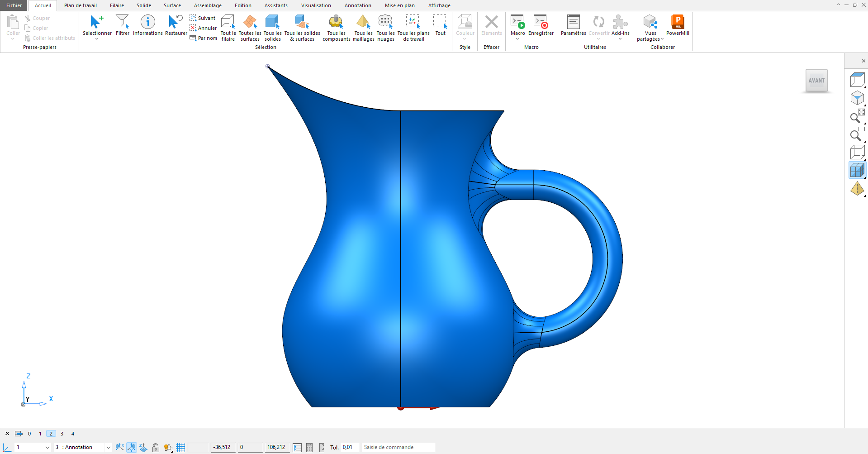Toggle the lock icon in status bar
Image resolution: width=868 pixels, height=454 pixels.
point(156,447)
